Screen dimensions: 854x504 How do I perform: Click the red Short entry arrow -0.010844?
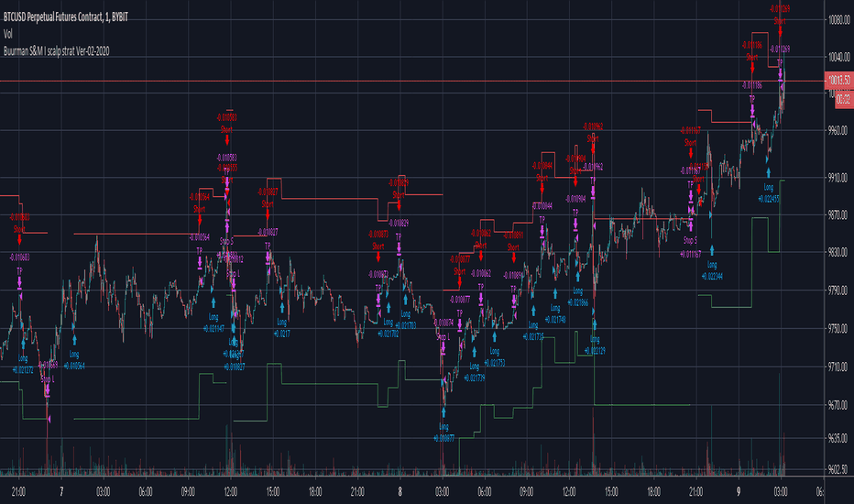coord(542,188)
